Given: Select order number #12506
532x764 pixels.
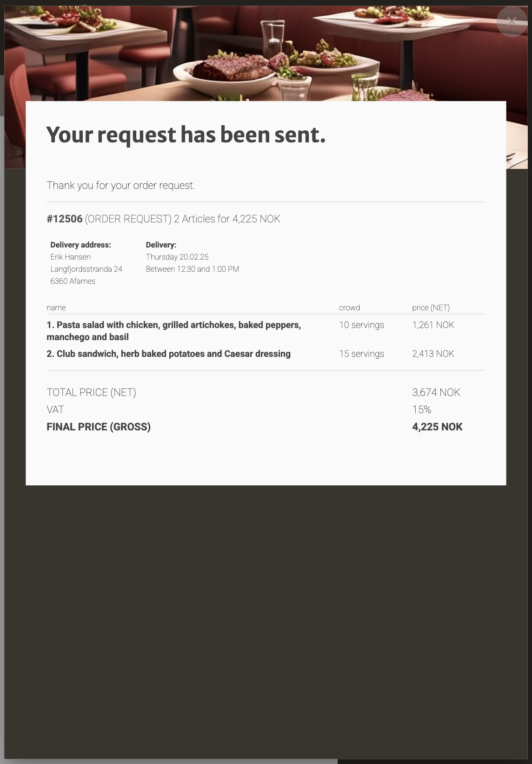Looking at the screenshot, I should coord(65,219).
